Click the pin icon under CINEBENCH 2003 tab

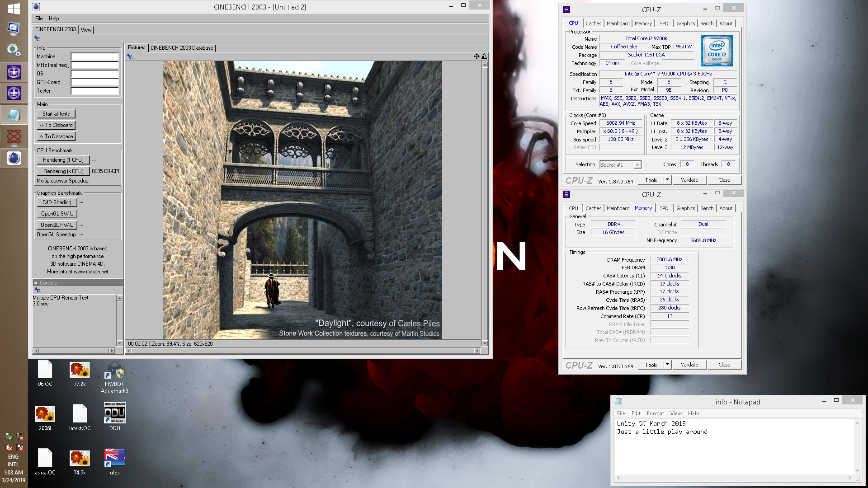(x=37, y=38)
